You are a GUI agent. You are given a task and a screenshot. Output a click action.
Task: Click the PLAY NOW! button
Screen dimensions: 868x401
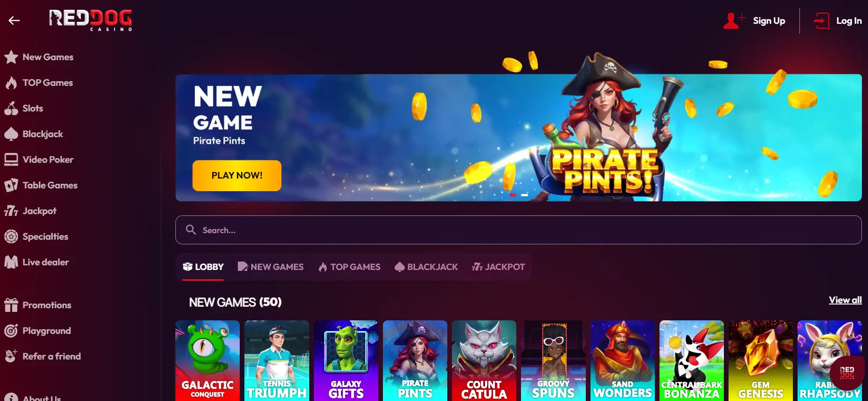coord(237,175)
